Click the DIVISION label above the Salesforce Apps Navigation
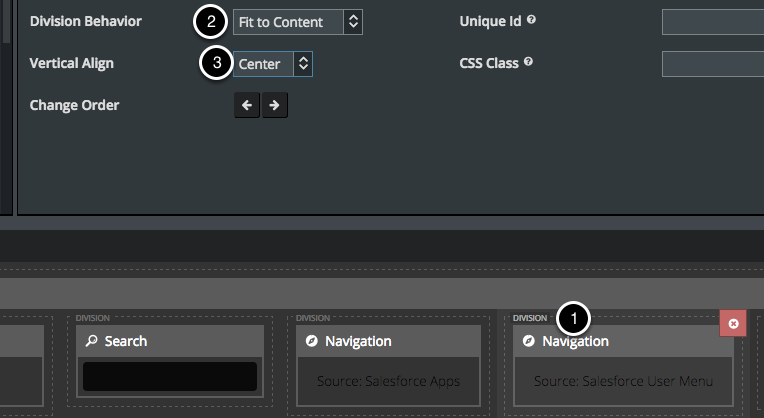This screenshot has width=764, height=418. [x=312, y=318]
